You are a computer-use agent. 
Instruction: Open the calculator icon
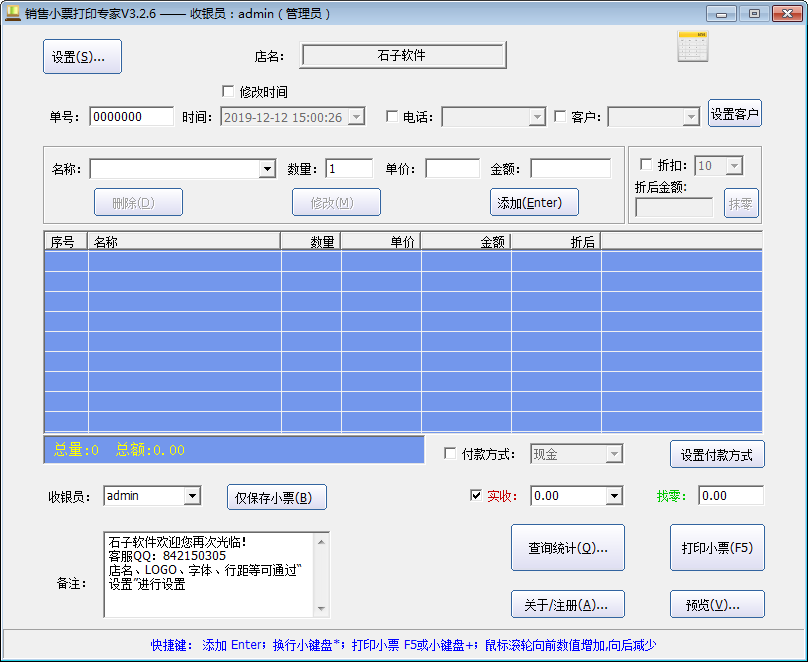tap(693, 46)
